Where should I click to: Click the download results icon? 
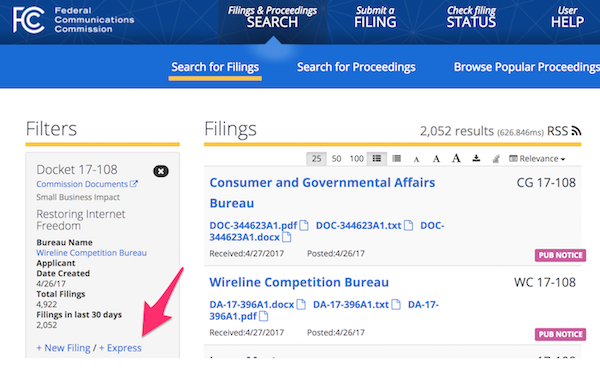(476, 158)
